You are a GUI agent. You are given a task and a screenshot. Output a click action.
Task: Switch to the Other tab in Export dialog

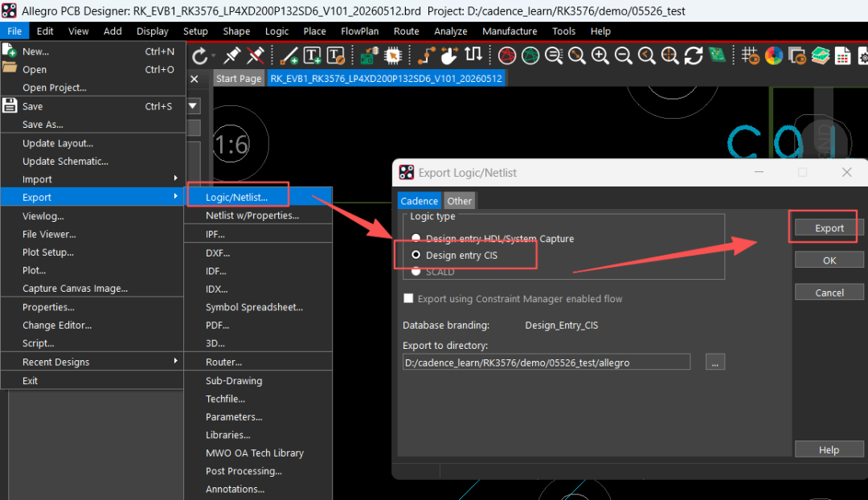pos(460,201)
